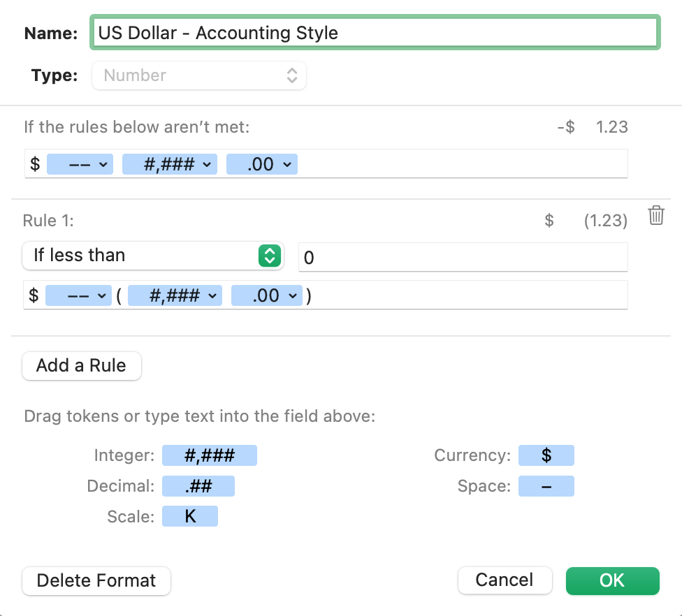Cancel the custom format dialog
The height and width of the screenshot is (616, 682).
click(x=505, y=580)
